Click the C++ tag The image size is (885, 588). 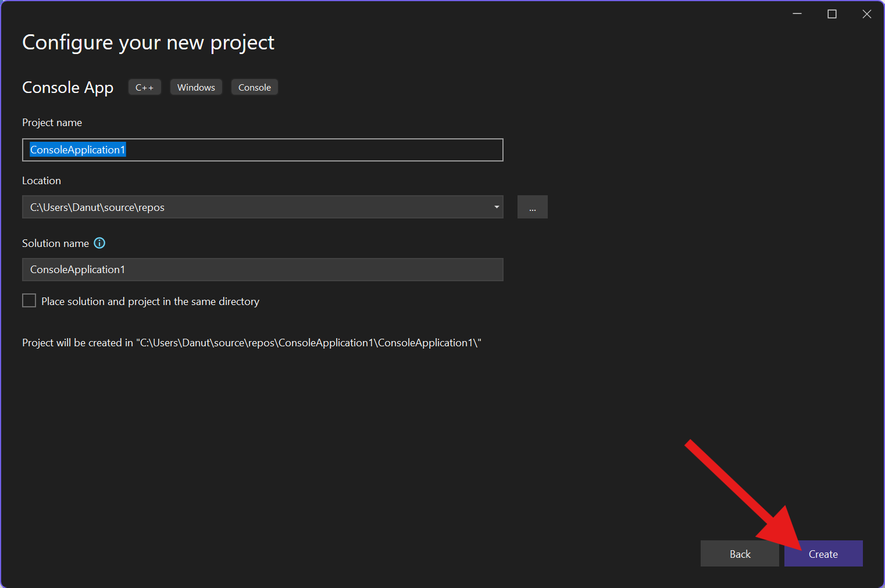tap(145, 87)
